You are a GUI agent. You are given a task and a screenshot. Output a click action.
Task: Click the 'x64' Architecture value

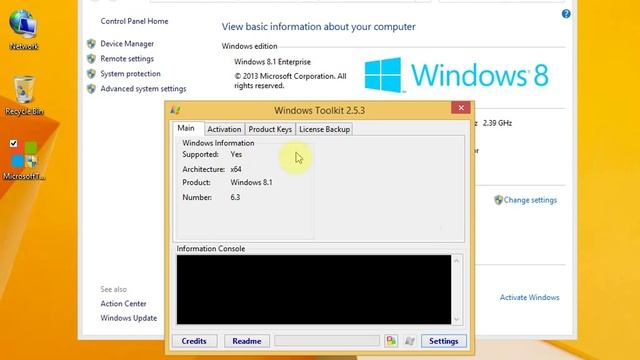tap(236, 169)
